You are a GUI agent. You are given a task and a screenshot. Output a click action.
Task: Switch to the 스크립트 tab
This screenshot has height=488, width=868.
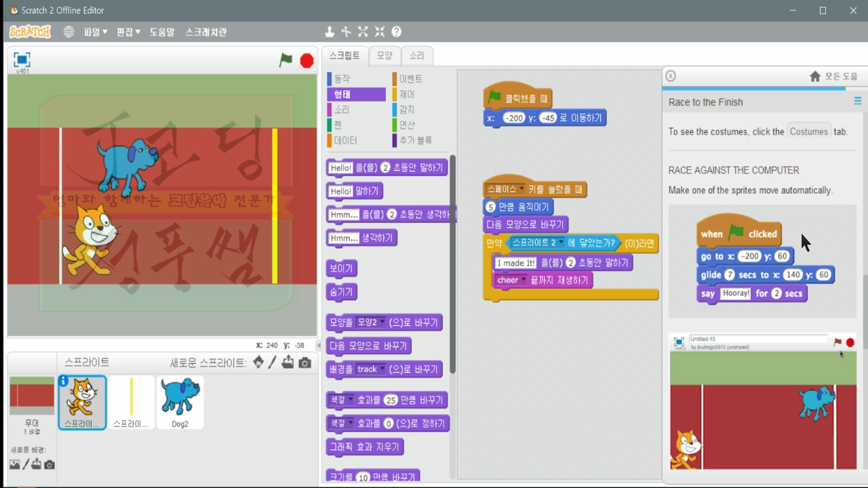click(345, 56)
